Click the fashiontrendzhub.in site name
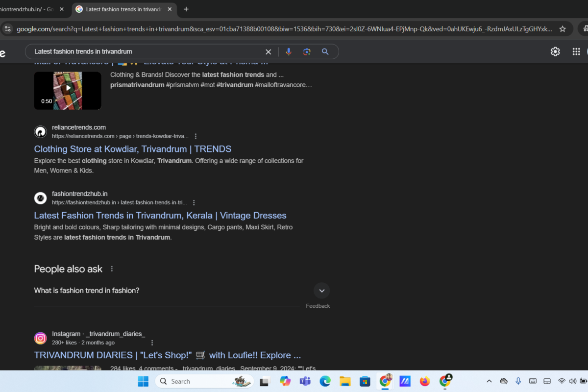This screenshot has height=392, width=588. pos(80,194)
